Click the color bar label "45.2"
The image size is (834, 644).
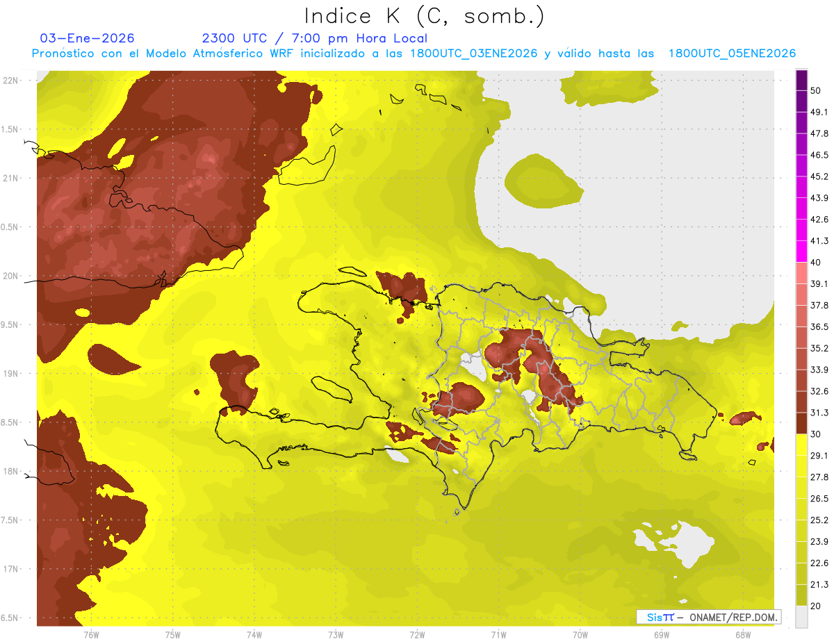click(819, 176)
